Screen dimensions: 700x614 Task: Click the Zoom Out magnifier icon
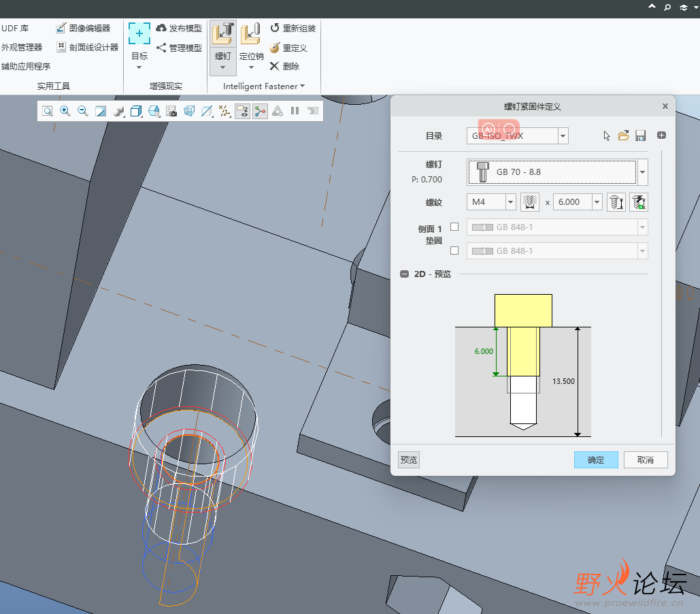[82, 111]
